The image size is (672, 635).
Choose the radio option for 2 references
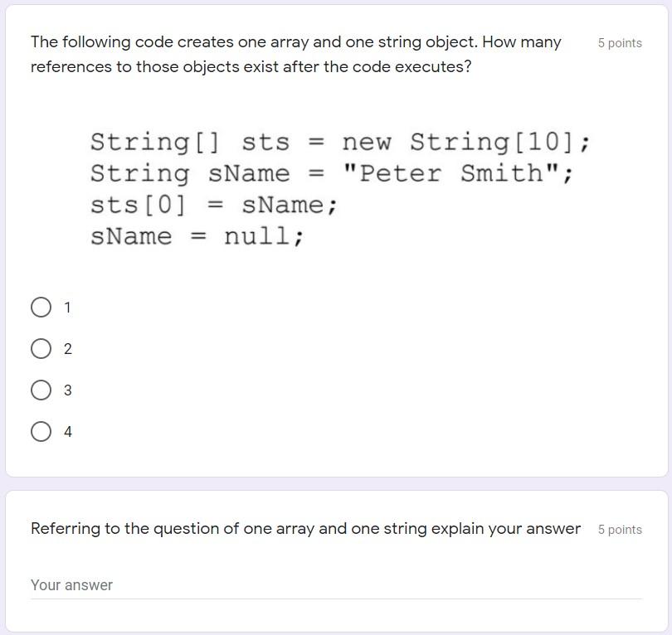[41, 348]
